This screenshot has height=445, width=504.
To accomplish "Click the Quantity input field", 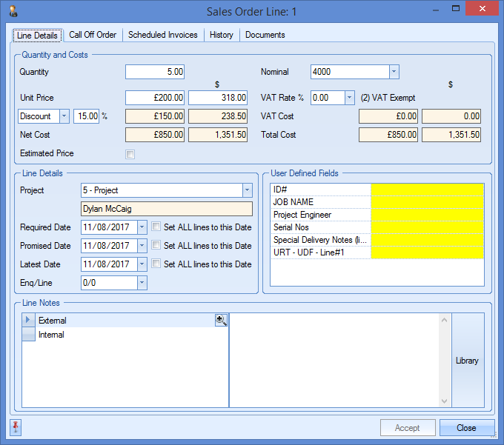I will [x=155, y=72].
